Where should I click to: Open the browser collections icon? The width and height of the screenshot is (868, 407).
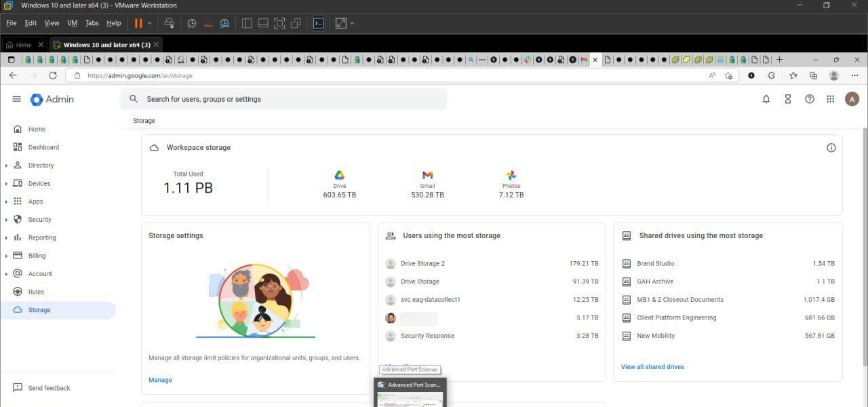click(x=813, y=75)
